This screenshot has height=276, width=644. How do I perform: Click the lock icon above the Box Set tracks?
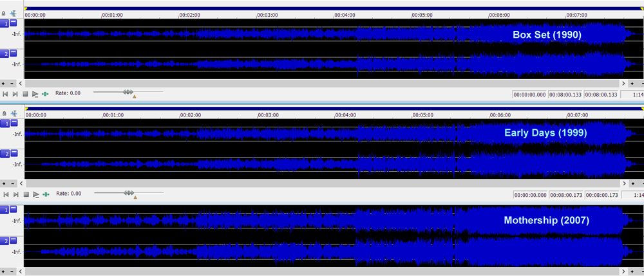[x=5, y=13]
